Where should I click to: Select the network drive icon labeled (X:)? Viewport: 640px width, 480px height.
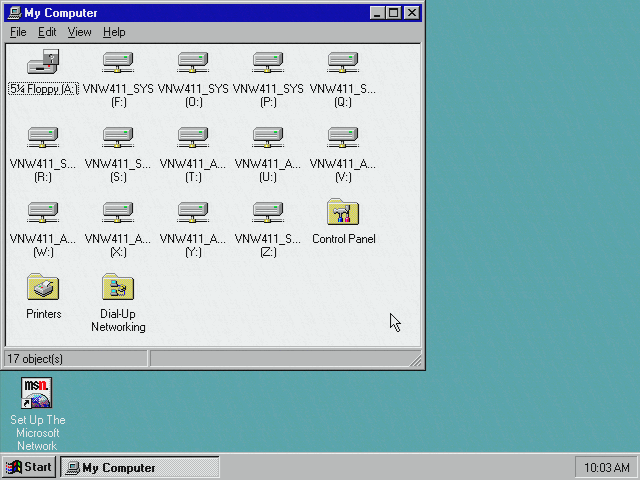click(x=118, y=212)
